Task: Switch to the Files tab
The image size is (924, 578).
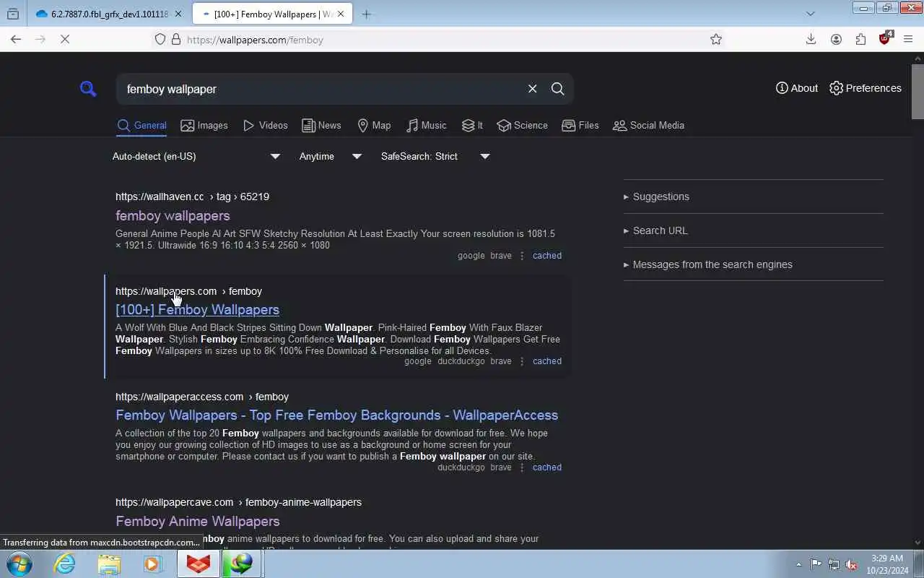Action: coord(580,125)
